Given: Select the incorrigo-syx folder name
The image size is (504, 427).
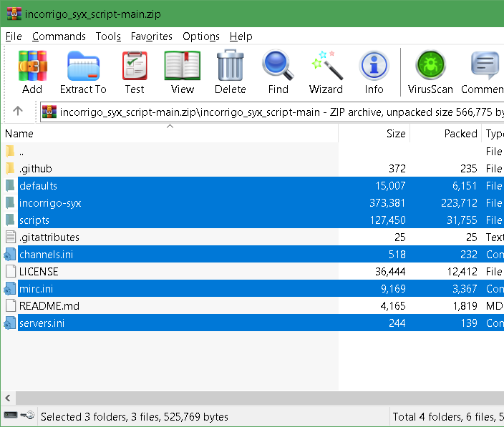Looking at the screenshot, I should [x=50, y=203].
